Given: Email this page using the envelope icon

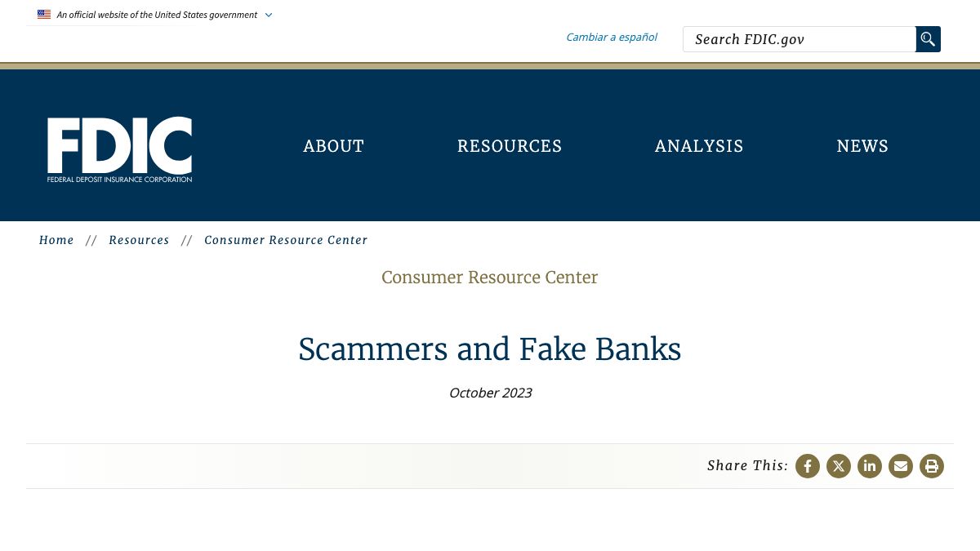Looking at the screenshot, I should click(901, 466).
